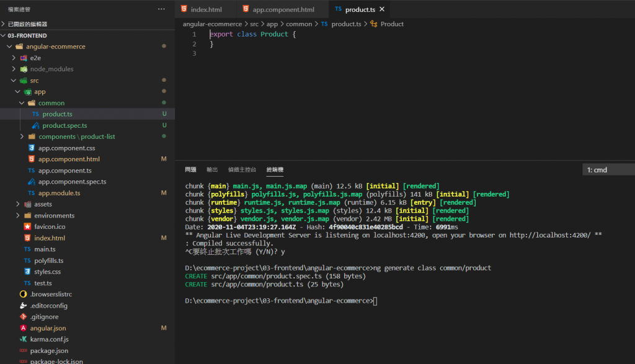Open the terminal selector dropdown '1: cmd'

point(608,170)
